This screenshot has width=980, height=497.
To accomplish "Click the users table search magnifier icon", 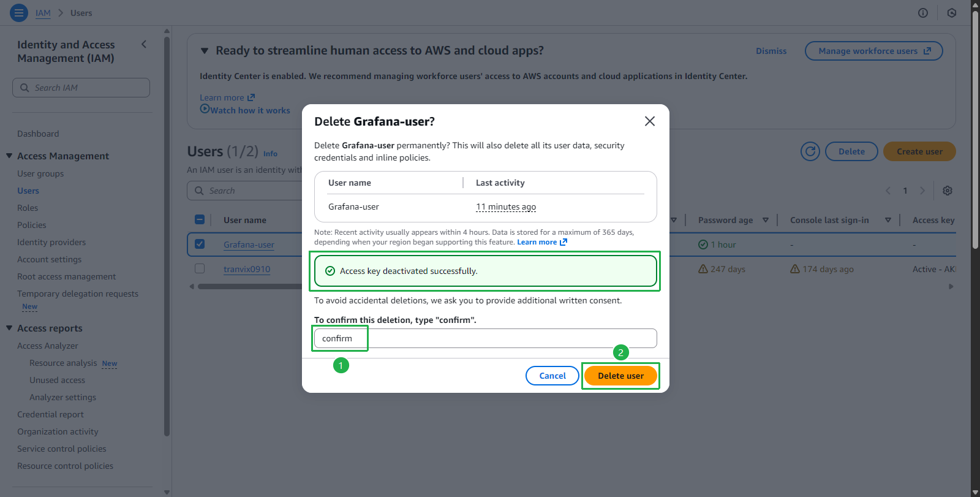I will (199, 191).
